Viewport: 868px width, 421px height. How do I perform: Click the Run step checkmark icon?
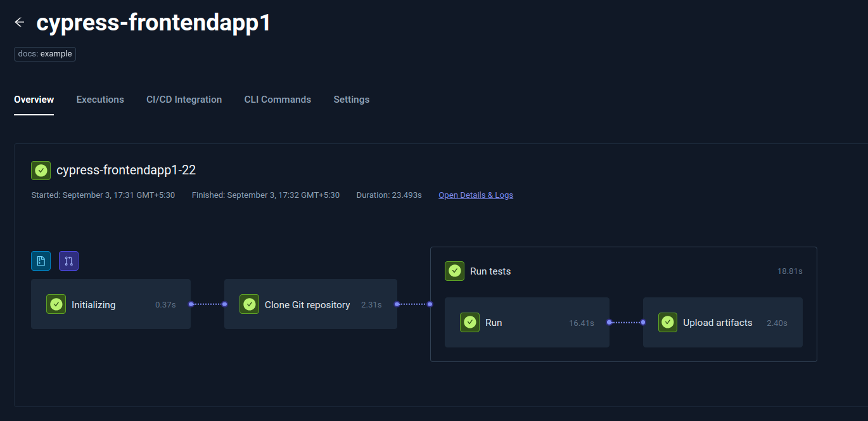(469, 323)
